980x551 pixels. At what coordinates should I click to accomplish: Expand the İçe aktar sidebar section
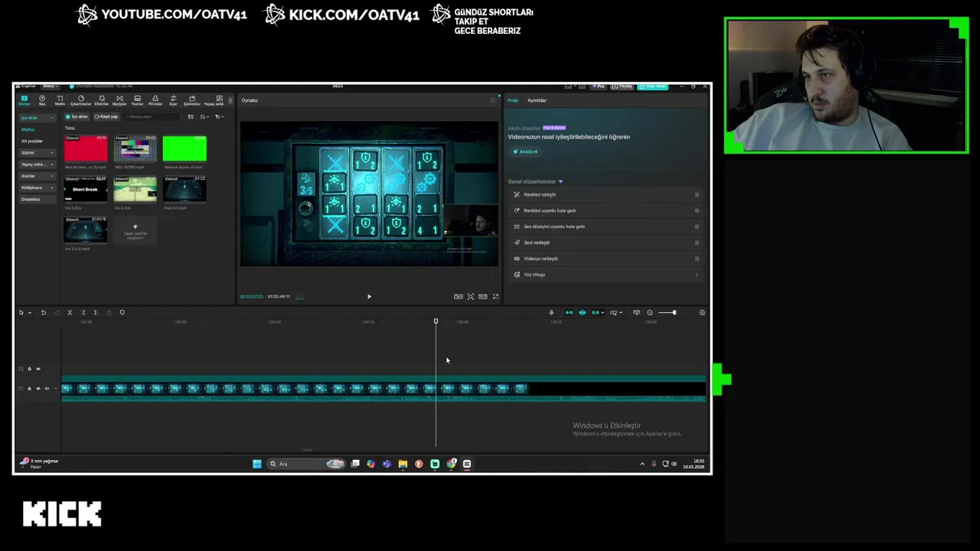click(x=37, y=118)
